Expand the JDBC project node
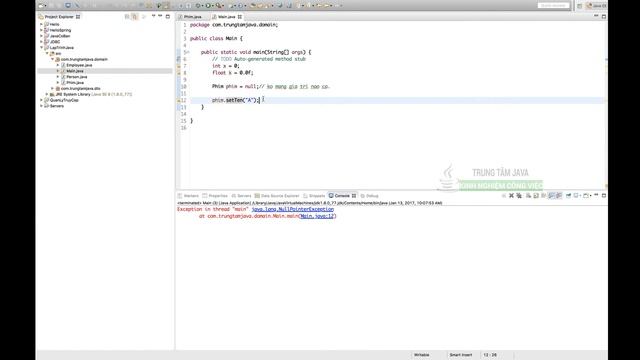The width and height of the screenshot is (640, 360). click(x=41, y=42)
